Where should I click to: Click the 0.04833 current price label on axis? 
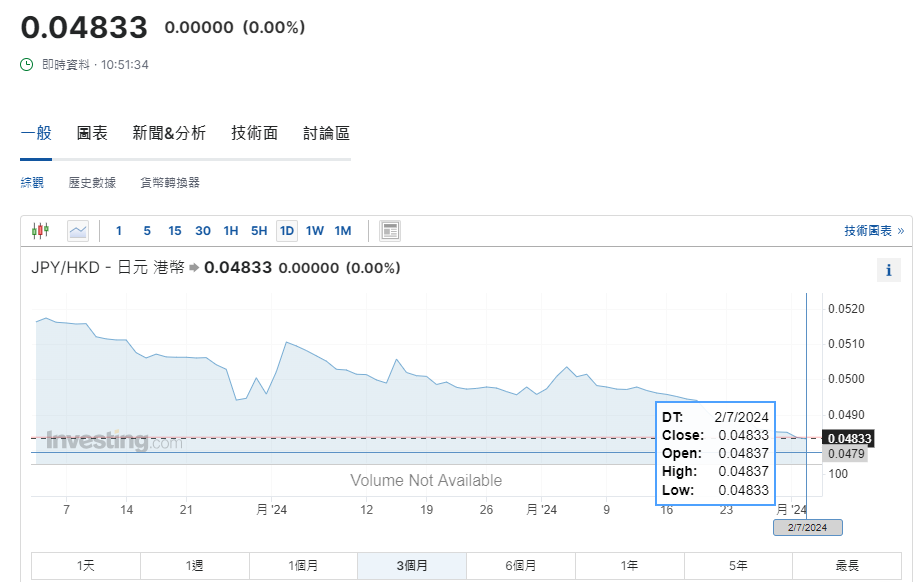pyautogui.click(x=848, y=438)
